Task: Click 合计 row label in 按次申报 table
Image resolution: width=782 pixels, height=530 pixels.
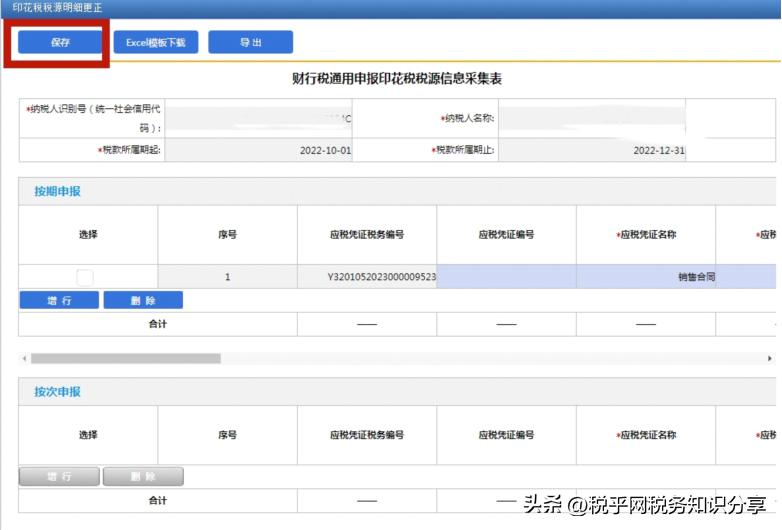Action: coord(158,501)
